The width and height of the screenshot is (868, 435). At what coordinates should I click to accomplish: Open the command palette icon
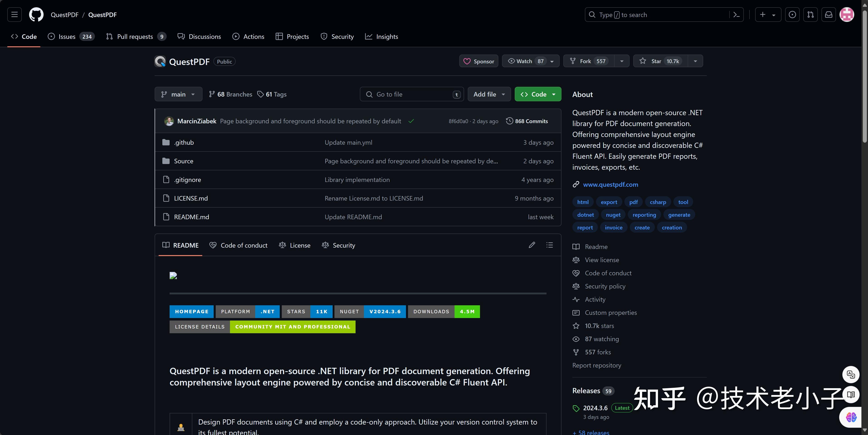point(737,15)
